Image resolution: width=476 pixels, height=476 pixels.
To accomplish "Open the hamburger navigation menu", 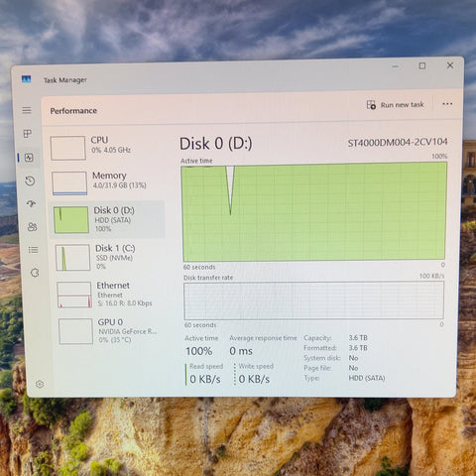I will point(27,110).
